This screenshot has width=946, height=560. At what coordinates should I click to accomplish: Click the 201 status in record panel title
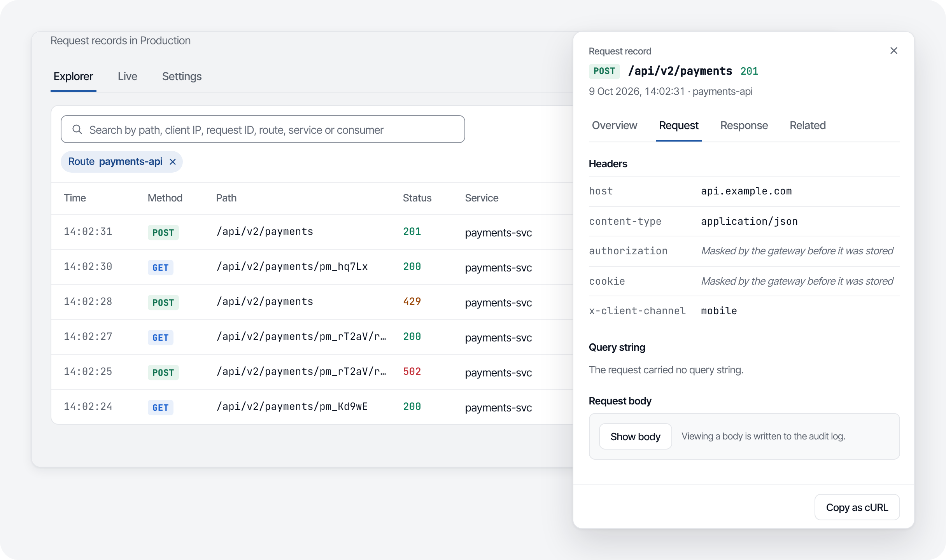point(749,71)
